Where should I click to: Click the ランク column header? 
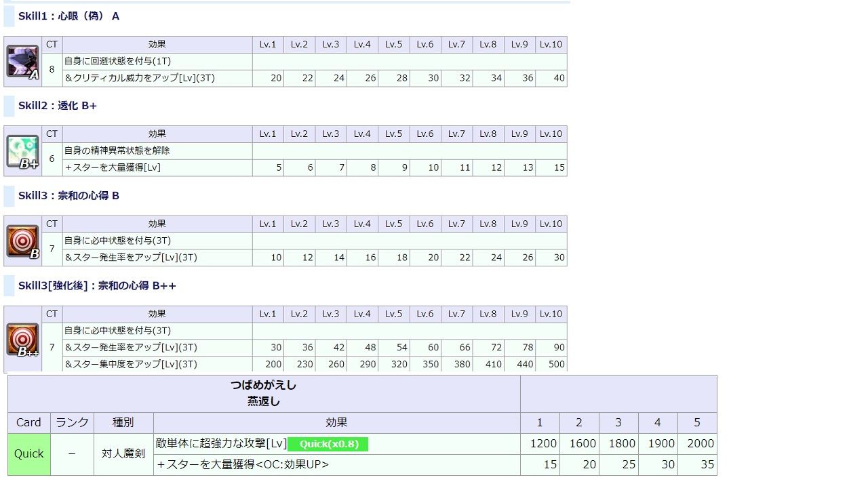point(72,422)
